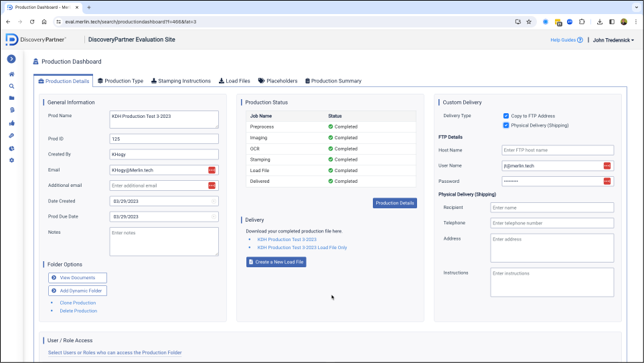The image size is (644, 363).
Task: Open the Production Summary tab
Action: (333, 81)
